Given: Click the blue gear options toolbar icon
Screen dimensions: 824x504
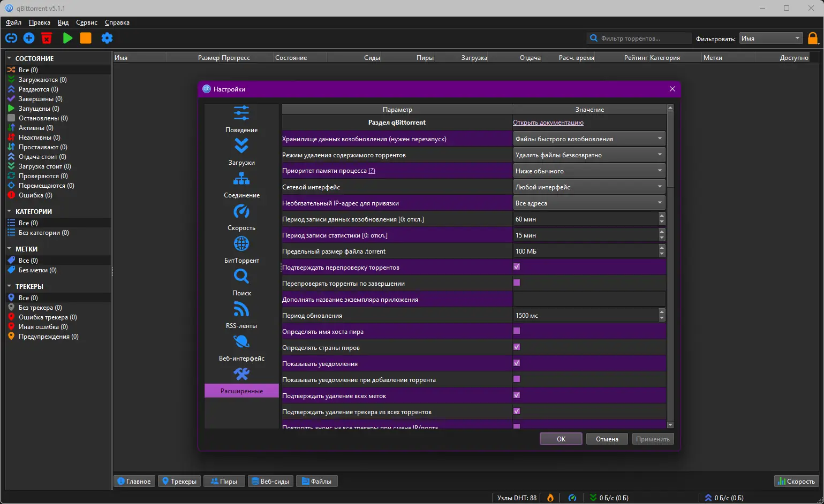Looking at the screenshot, I should click(107, 38).
